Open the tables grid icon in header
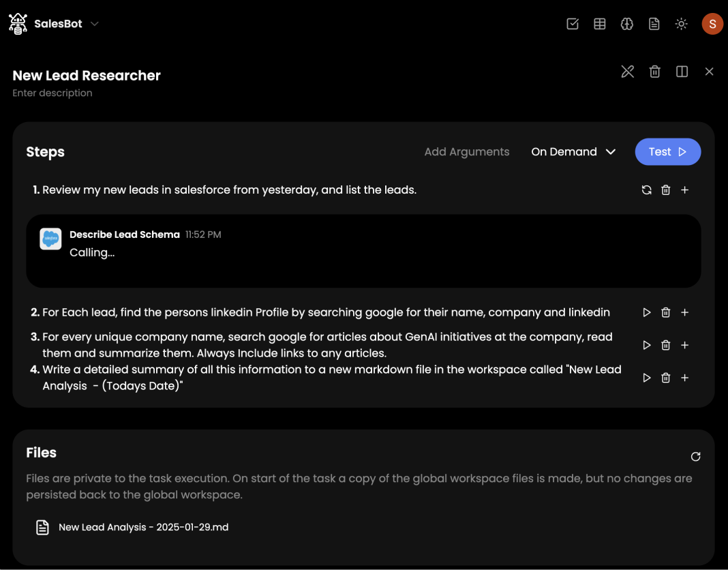 (x=600, y=24)
